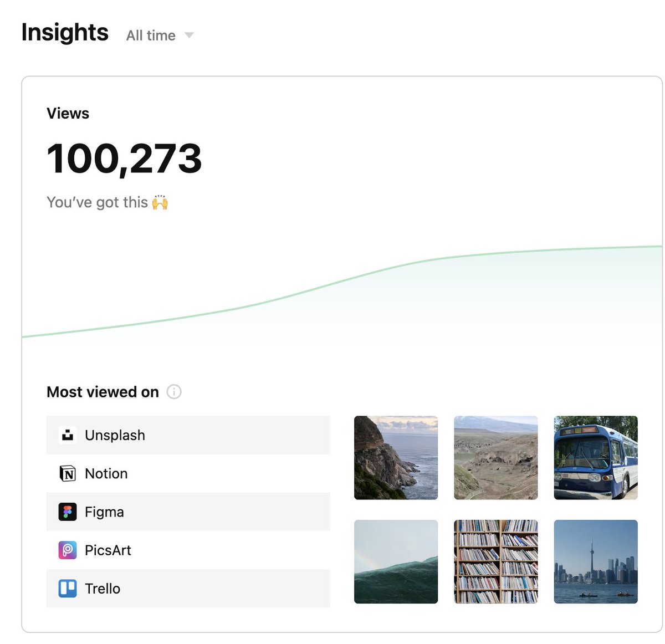Click the Most viewed on heading
The height and width of the screenshot is (644, 665).
103,392
